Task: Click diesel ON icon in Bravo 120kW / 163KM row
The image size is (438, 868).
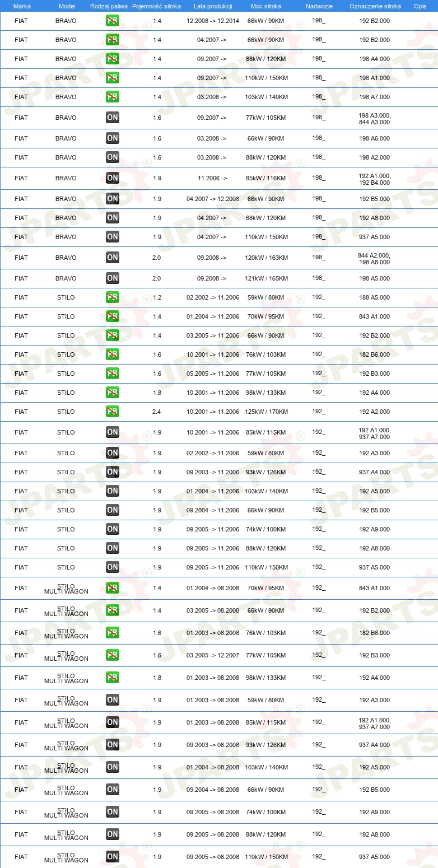Action: click(x=113, y=258)
